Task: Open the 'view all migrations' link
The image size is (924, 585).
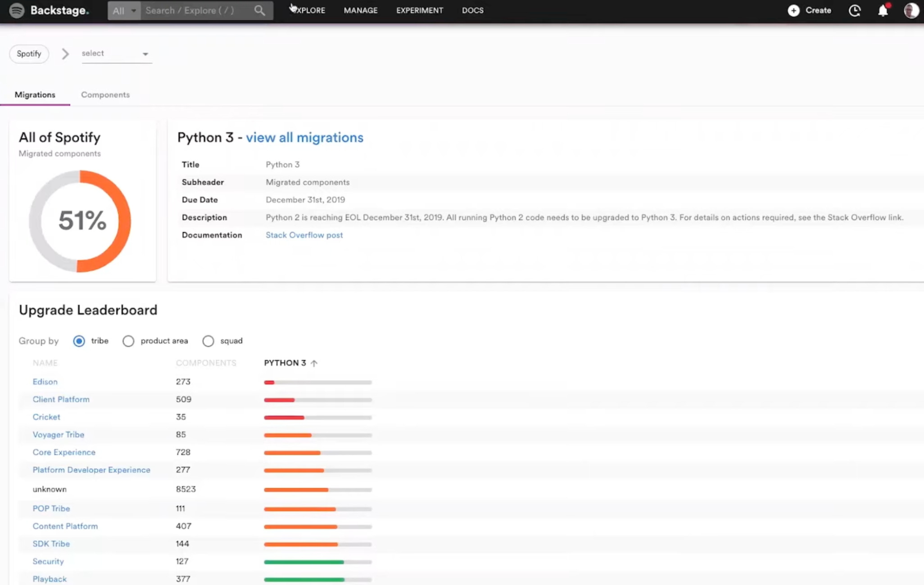Action: point(304,138)
